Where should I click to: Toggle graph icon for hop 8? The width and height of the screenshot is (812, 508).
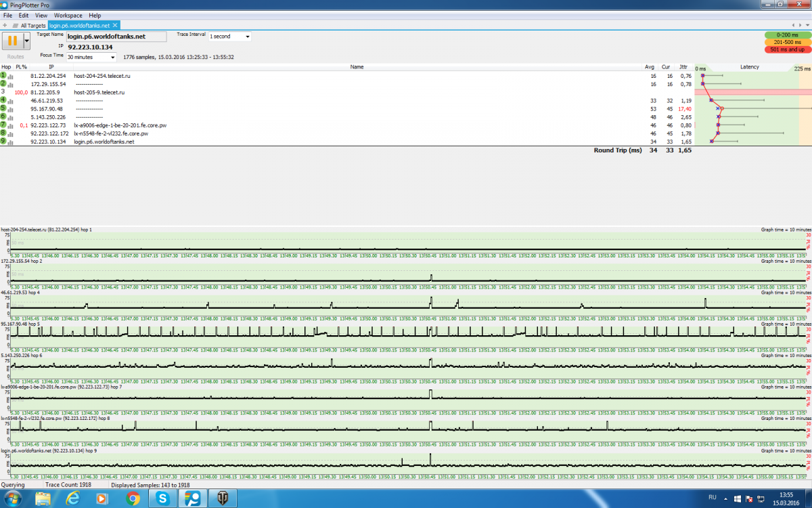click(10, 133)
